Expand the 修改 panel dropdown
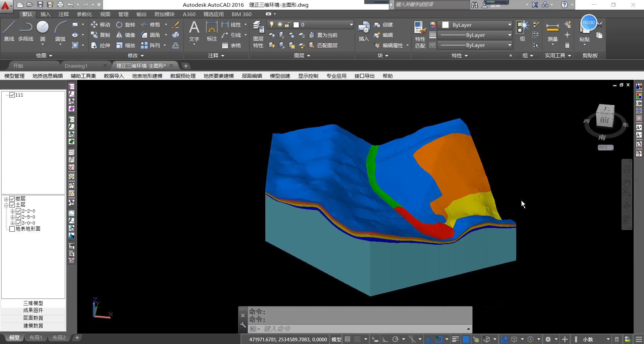 [x=136, y=55]
